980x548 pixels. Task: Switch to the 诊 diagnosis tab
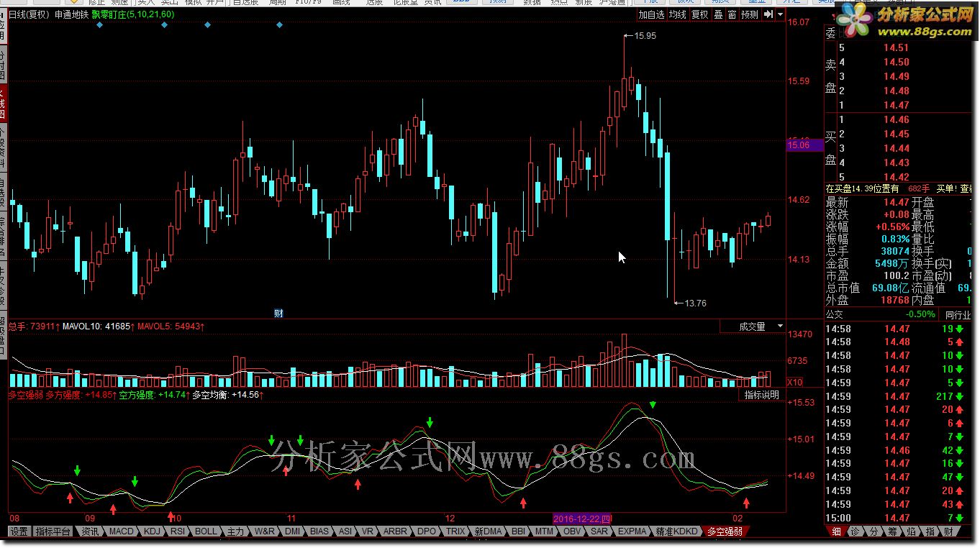point(855,531)
